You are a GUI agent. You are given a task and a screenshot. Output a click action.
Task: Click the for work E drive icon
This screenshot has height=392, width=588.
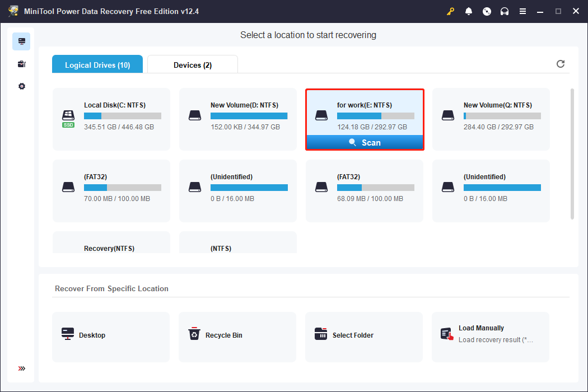tap(321, 115)
